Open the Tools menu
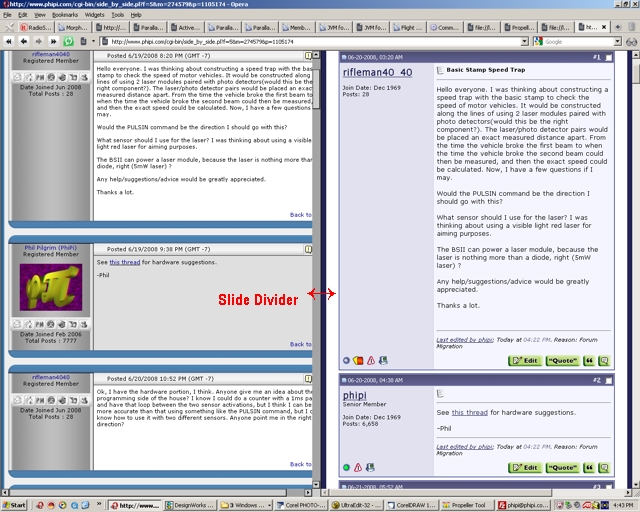 [118, 15]
